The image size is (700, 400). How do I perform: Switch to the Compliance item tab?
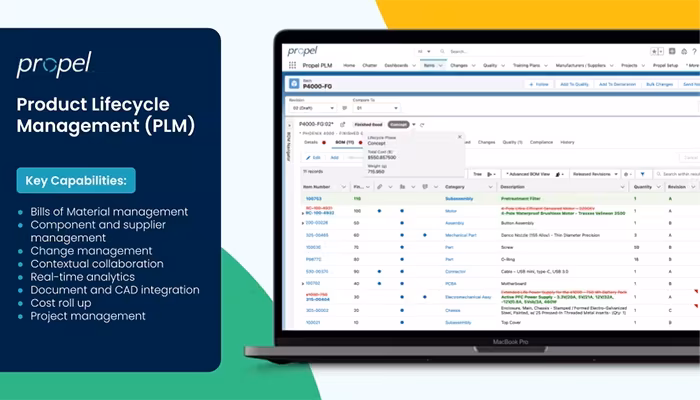[x=542, y=142]
